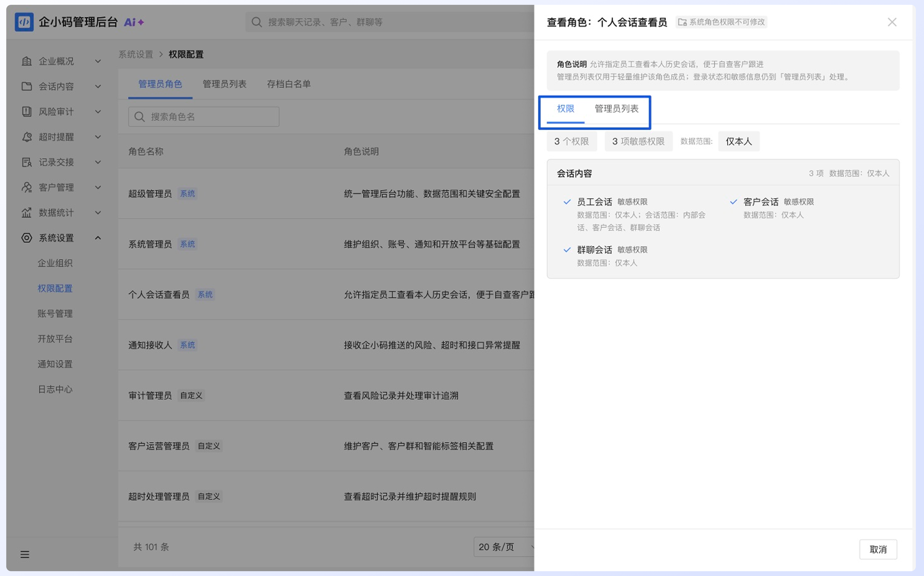The image size is (924, 576).
Task: Expand the 企业概况 menu chevron
Action: [98, 61]
